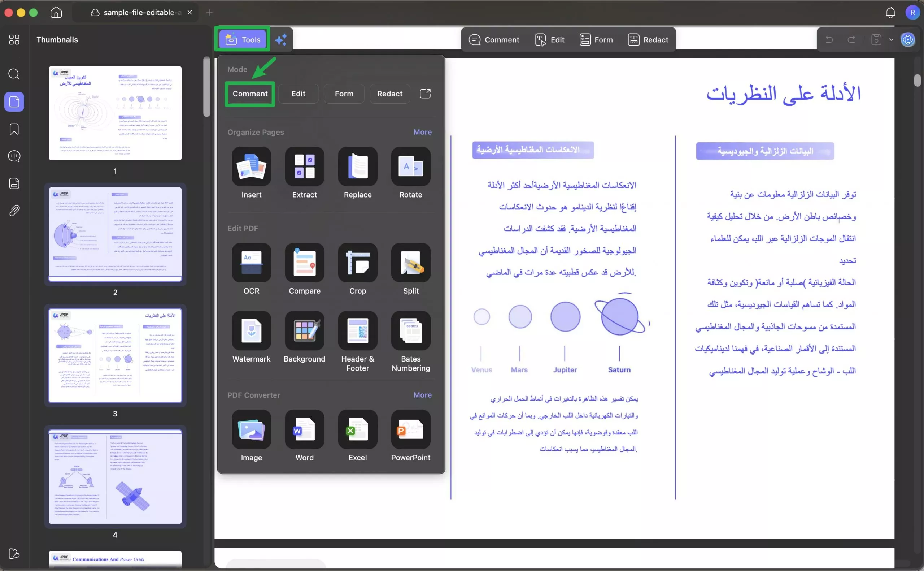
Task: Click Comment in the top toolbar
Action: click(494, 40)
